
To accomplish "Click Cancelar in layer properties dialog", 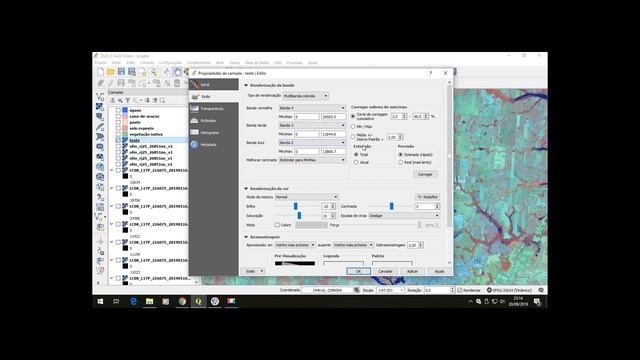I will pyautogui.click(x=385, y=271).
